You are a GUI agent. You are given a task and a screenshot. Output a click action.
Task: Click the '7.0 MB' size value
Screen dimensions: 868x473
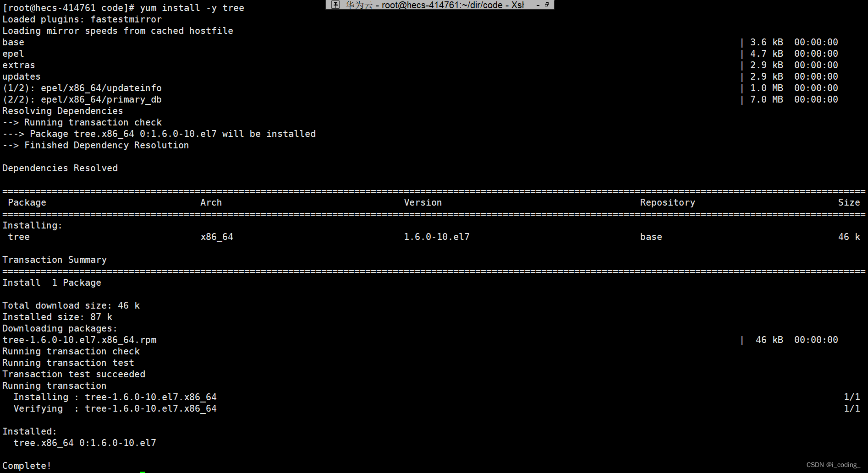pos(767,99)
